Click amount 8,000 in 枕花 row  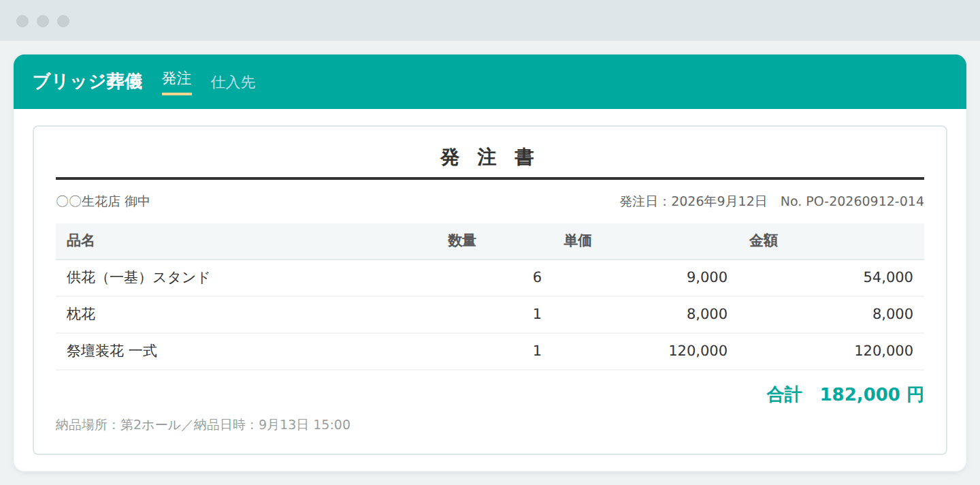tap(893, 314)
